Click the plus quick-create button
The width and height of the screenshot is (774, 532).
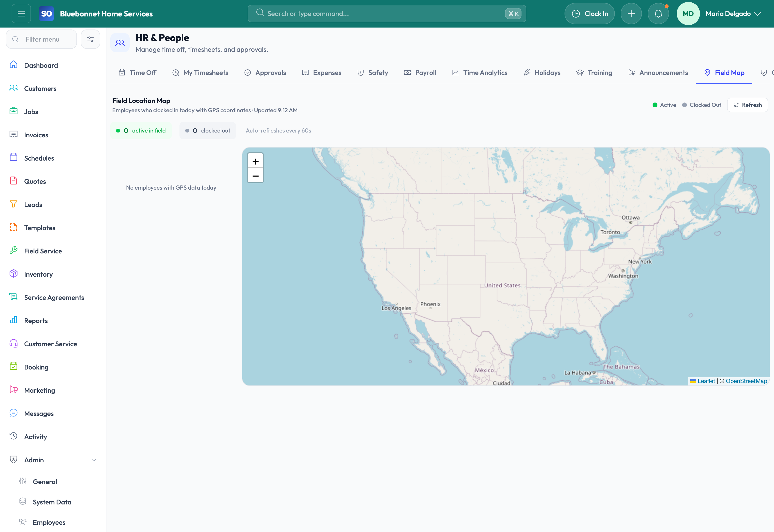(631, 14)
